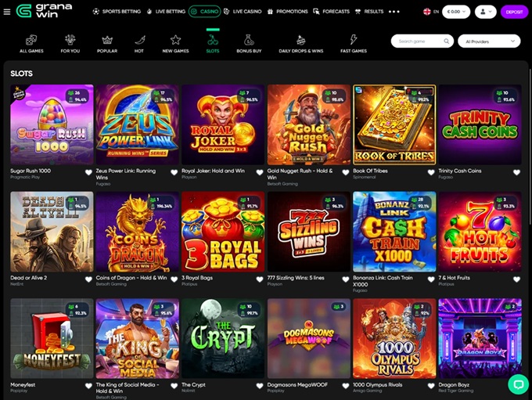The image size is (532, 400).
Task: Expand the €0.00 balance button
Action: [456, 12]
